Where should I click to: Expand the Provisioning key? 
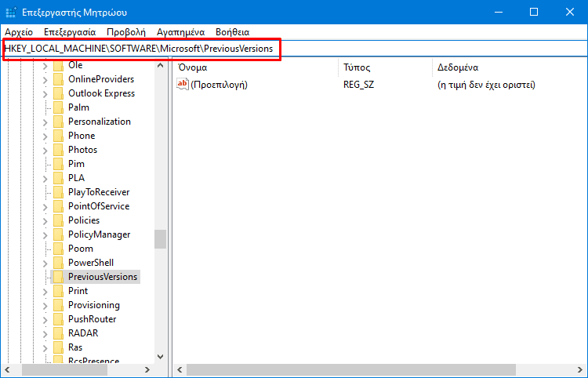coord(45,306)
